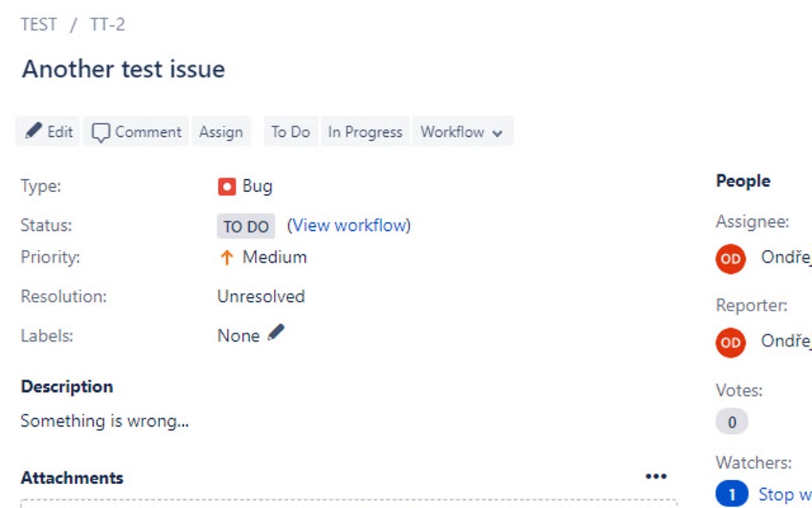Open the View workflow link
This screenshot has width=812, height=508.
pyautogui.click(x=349, y=225)
